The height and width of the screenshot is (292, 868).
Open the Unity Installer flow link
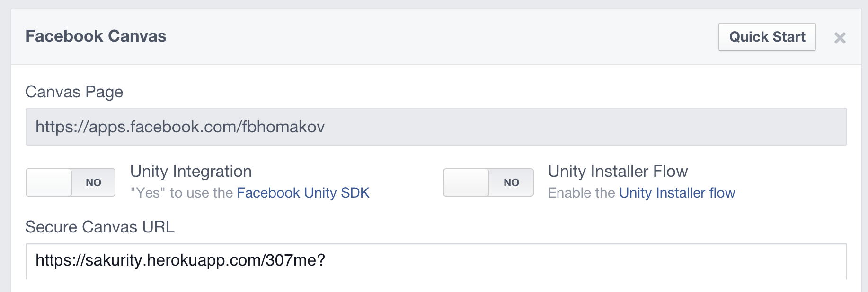(x=677, y=193)
